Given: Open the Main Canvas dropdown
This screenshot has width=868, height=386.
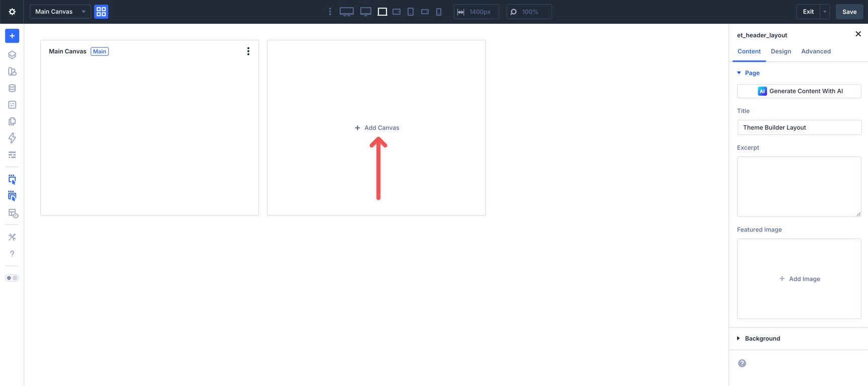Looking at the screenshot, I should point(60,12).
